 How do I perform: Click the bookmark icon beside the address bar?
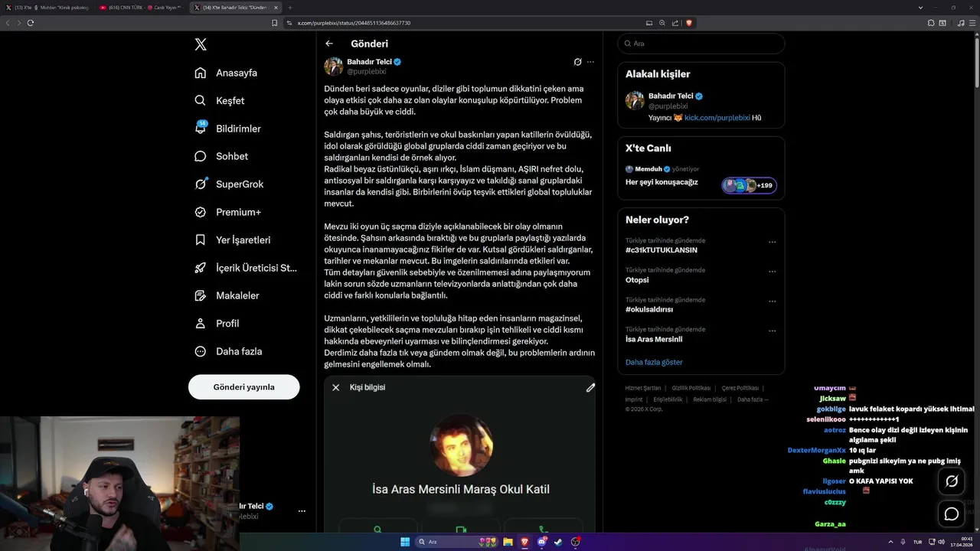coord(275,23)
